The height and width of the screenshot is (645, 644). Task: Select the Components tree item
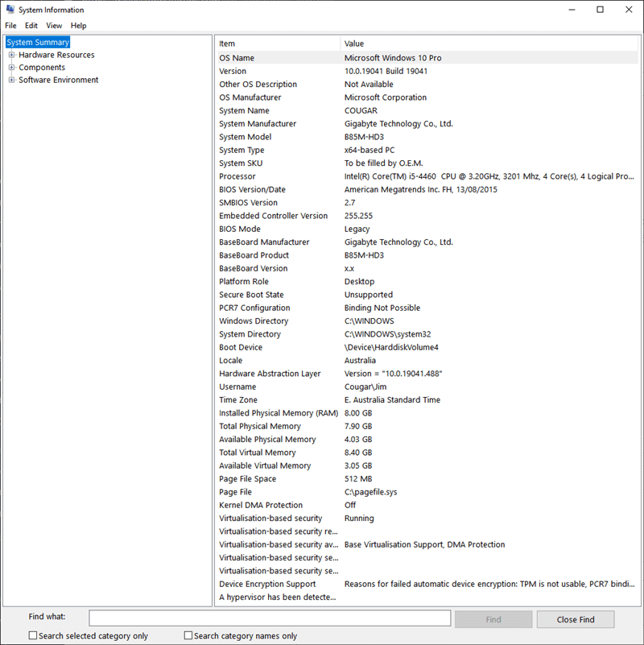42,67
